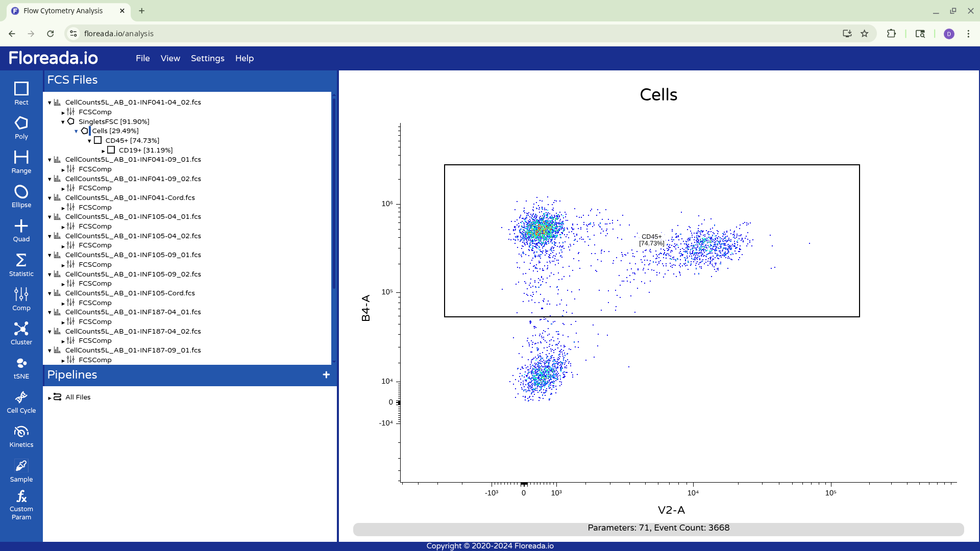Add a new pipeline with plus button
Viewport: 980px width, 551px height.
click(x=326, y=375)
